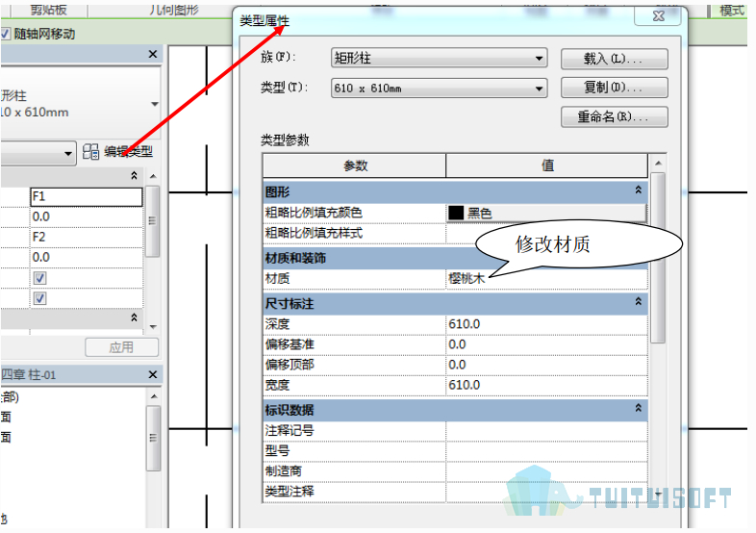
Task: Click the 复制(D)... duplicate button
Action: 615,88
